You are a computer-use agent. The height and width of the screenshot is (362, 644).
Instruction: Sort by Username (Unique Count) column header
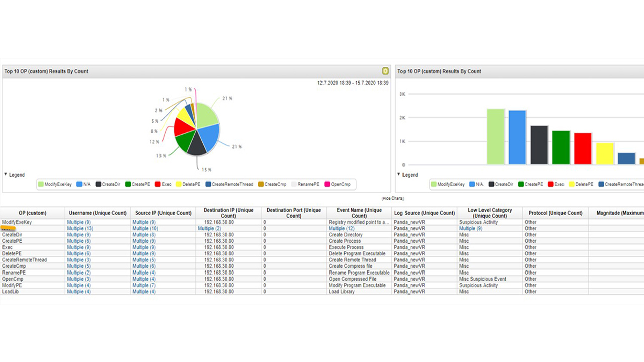98,213
